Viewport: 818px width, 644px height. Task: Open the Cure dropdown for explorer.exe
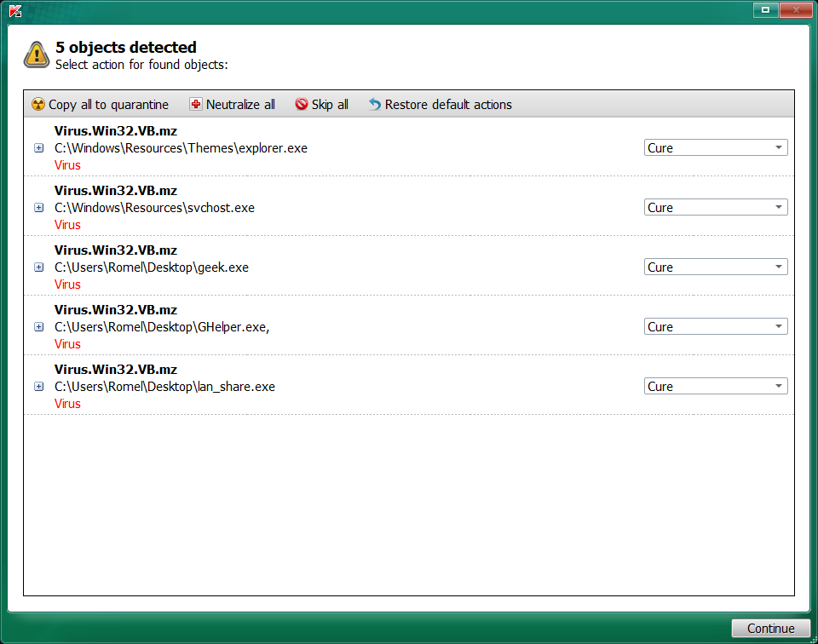tap(715, 147)
